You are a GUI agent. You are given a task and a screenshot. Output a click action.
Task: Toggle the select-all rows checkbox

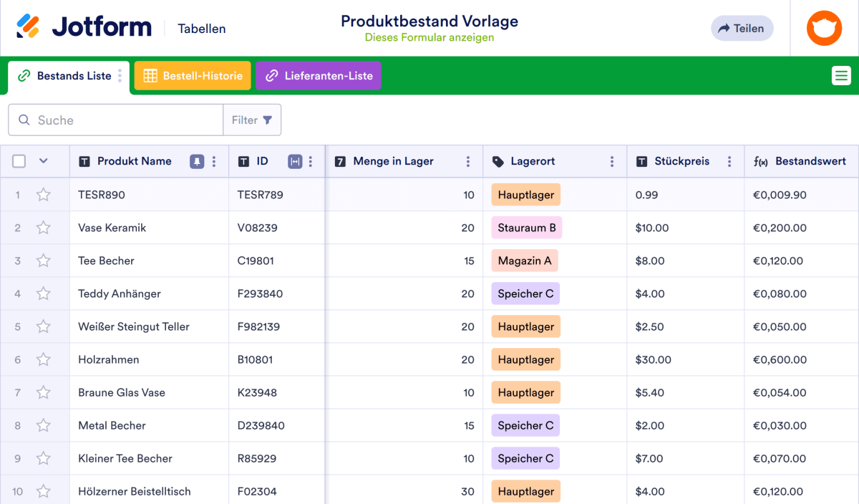(x=19, y=161)
